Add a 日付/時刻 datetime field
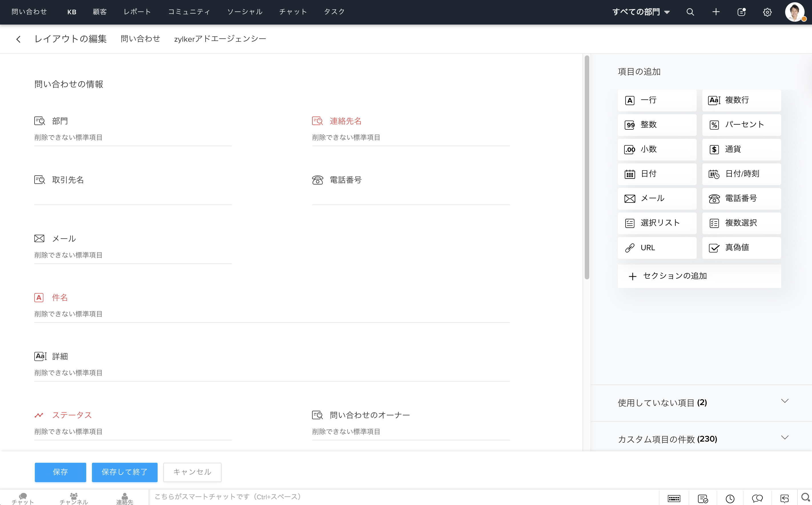Screen dimensions: 812x505 tap(741, 174)
